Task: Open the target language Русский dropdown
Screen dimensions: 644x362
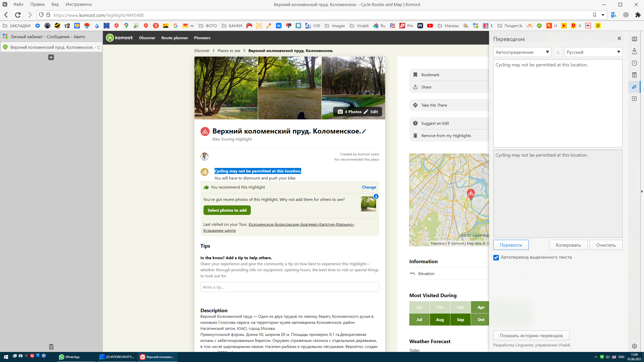Action: pos(593,52)
